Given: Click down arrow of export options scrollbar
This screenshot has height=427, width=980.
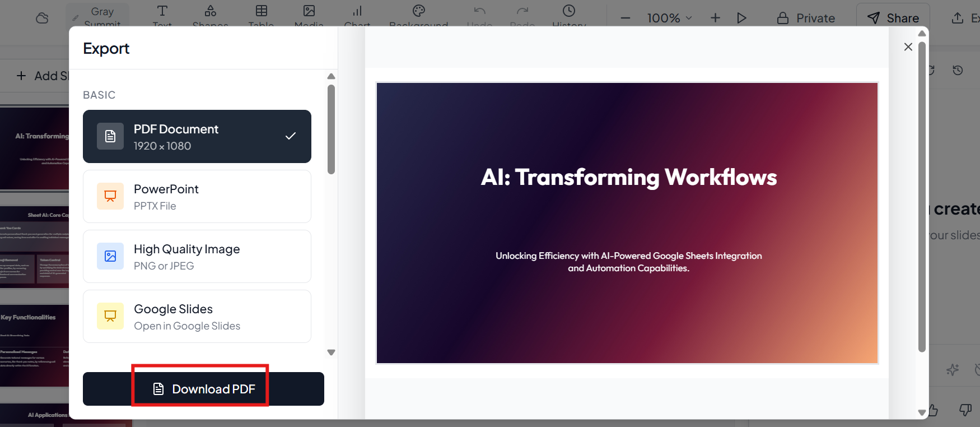Looking at the screenshot, I should (x=331, y=352).
